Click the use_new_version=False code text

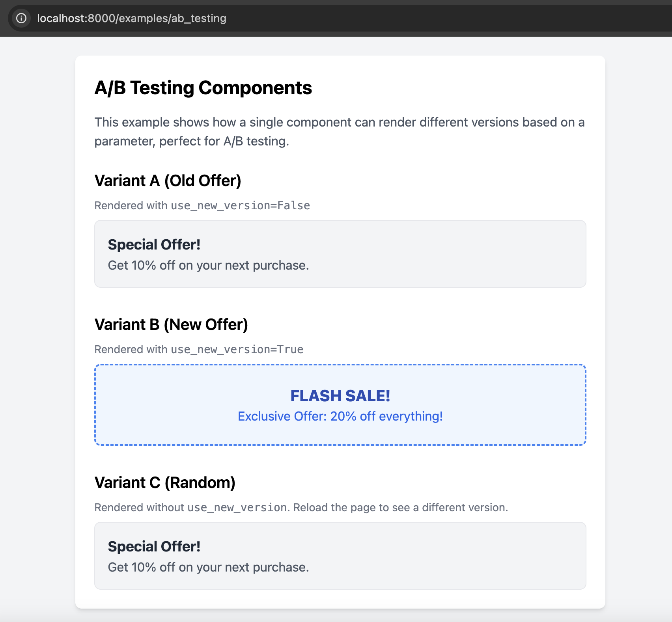(240, 205)
